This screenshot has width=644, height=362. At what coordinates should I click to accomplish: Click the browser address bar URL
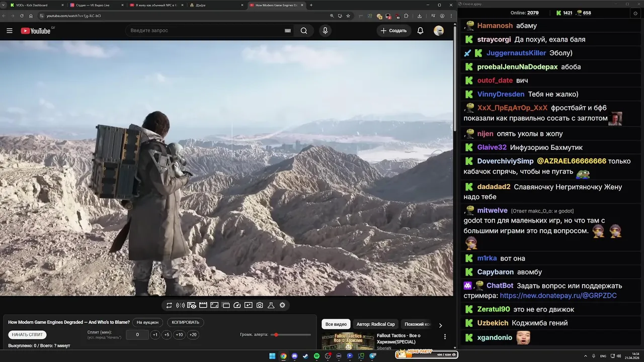(73, 16)
